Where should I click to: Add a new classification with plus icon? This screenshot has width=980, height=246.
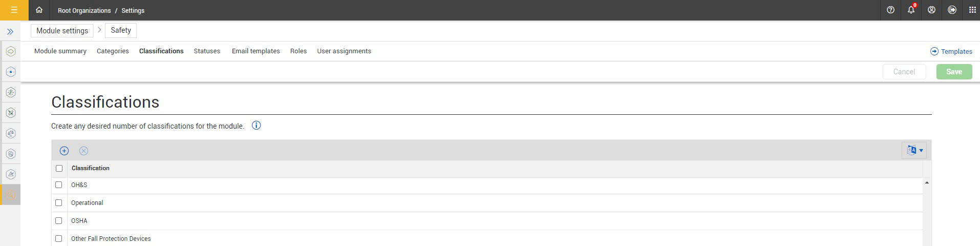(x=64, y=151)
